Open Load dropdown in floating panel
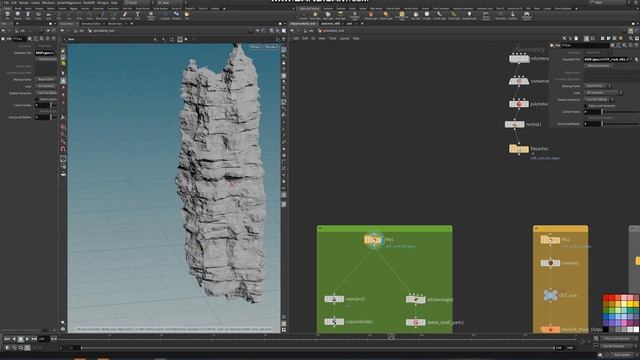 point(603,93)
